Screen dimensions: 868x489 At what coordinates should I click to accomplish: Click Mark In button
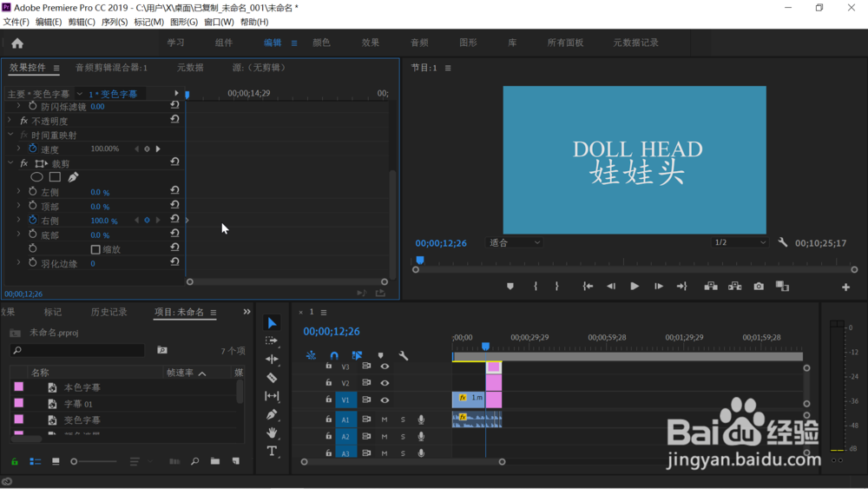(536, 287)
